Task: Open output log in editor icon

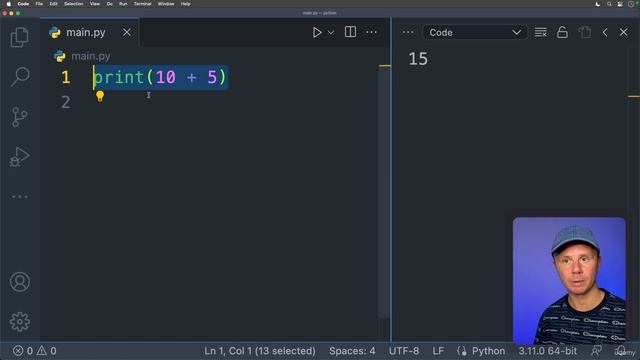Action: (584, 32)
